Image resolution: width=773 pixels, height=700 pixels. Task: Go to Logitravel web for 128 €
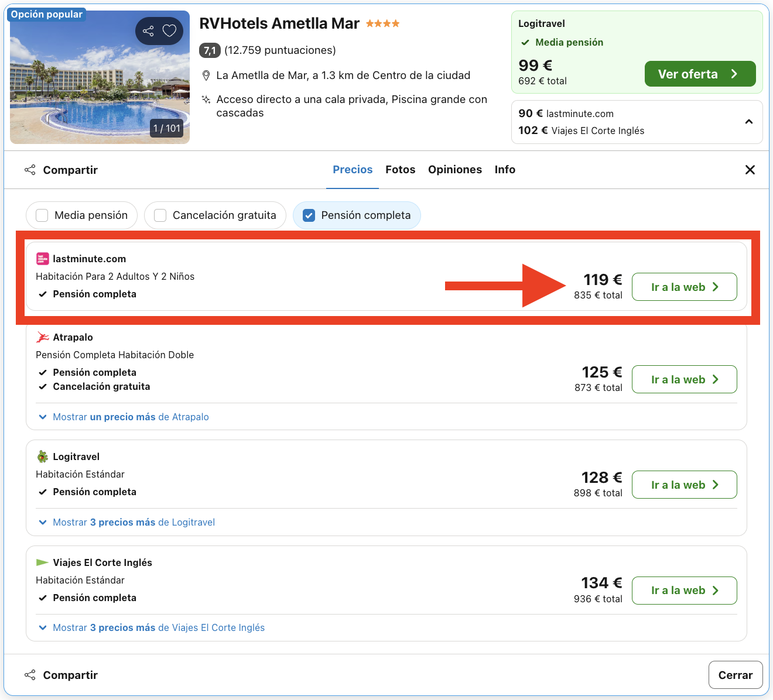pyautogui.click(x=685, y=485)
